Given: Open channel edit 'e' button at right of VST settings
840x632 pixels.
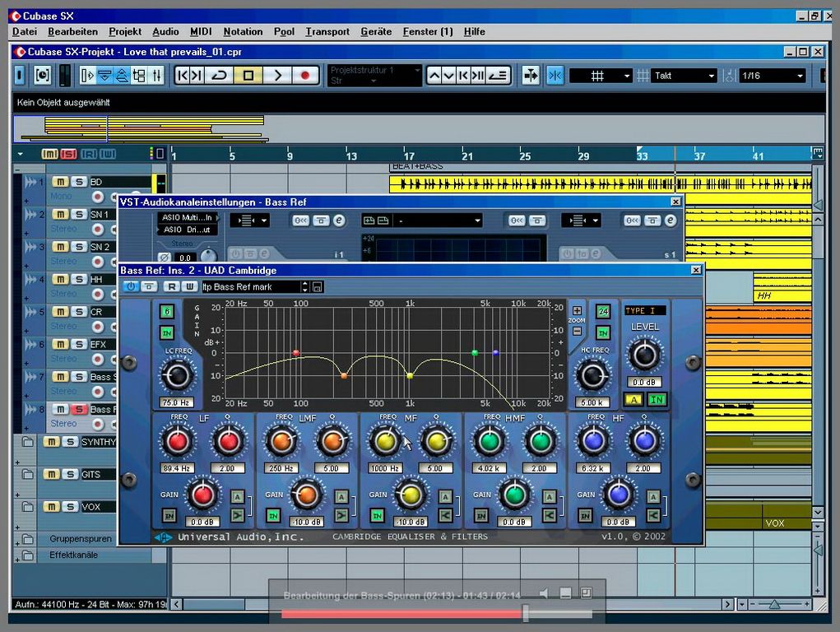Looking at the screenshot, I should 671,221.
